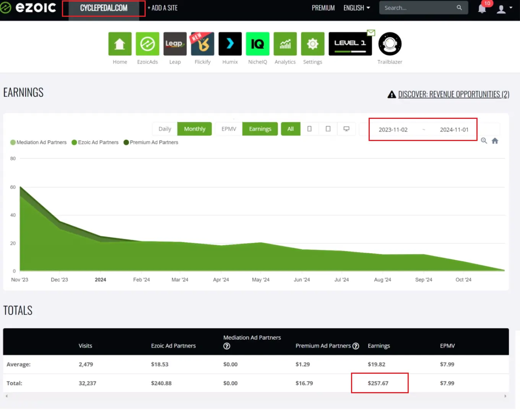Click the Total: row label
The width and height of the screenshot is (520, 420).
[x=14, y=383]
